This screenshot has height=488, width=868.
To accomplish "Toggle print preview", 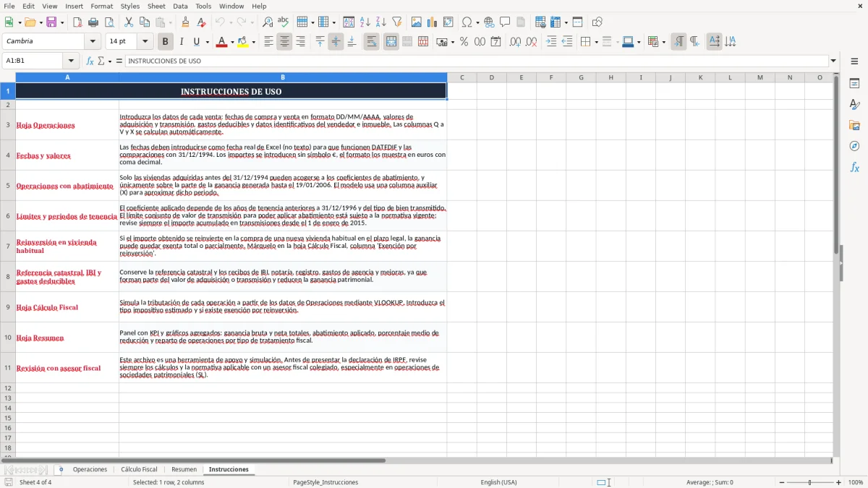I will [109, 22].
